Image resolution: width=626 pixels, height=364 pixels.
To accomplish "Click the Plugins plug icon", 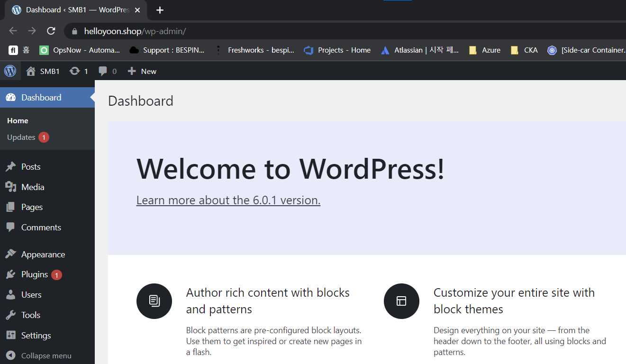I will pos(10,274).
